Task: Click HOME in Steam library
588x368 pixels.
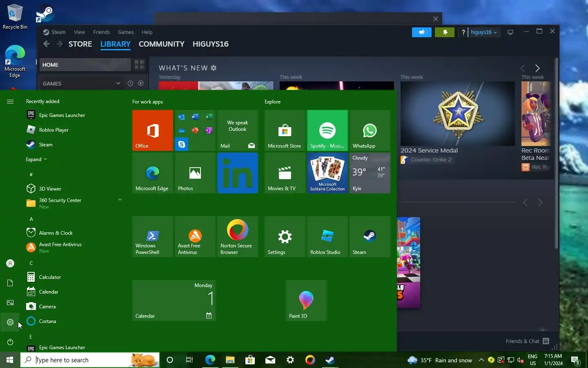Action: coord(85,65)
